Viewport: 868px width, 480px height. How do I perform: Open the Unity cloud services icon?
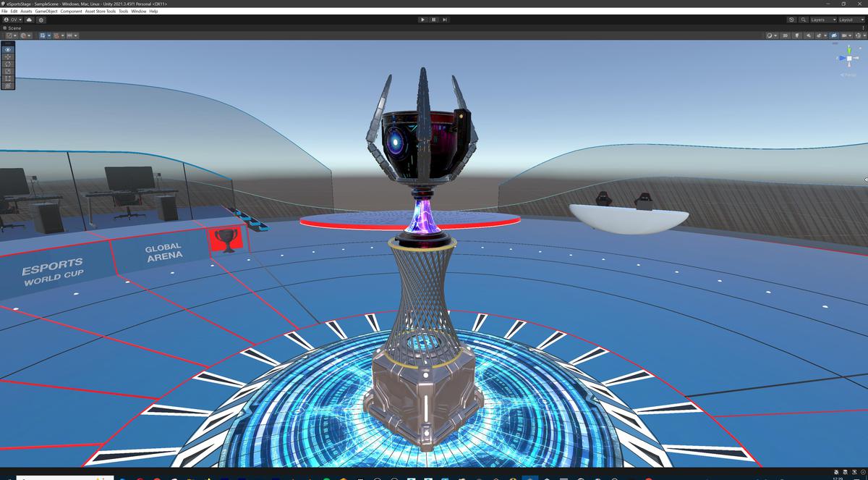pos(27,20)
